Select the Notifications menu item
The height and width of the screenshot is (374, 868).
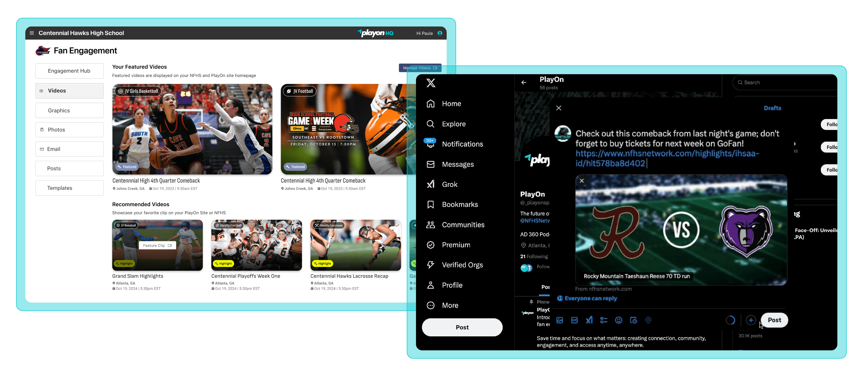coord(462,144)
